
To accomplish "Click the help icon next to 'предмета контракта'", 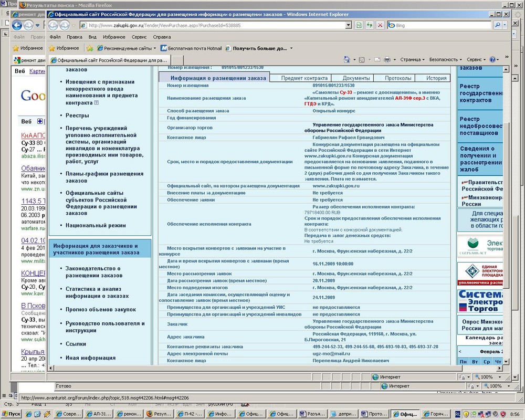I will [97, 102].
